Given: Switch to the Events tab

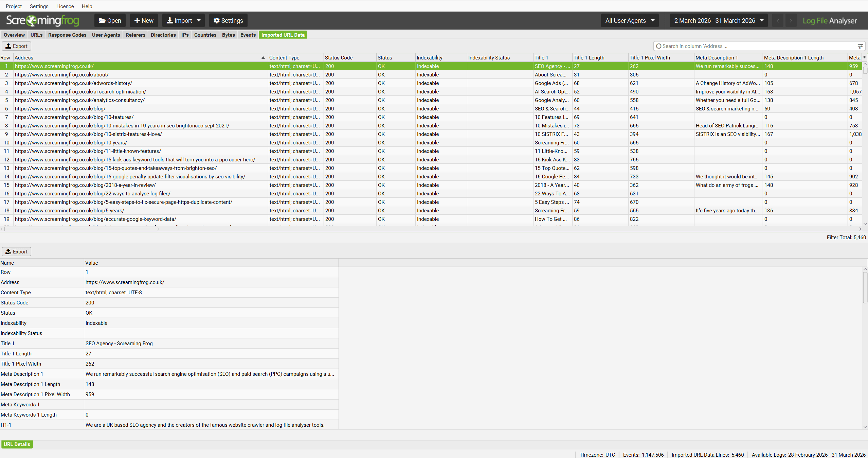Looking at the screenshot, I should pyautogui.click(x=248, y=35).
